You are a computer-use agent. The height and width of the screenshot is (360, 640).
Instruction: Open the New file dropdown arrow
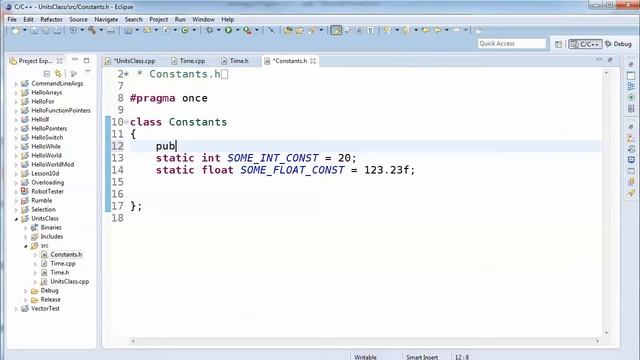(x=24, y=30)
